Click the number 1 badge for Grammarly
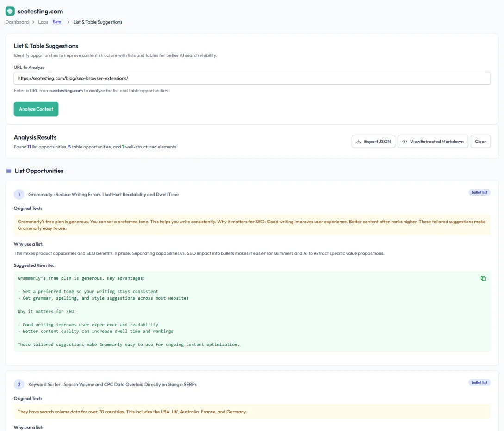 pos(19,194)
